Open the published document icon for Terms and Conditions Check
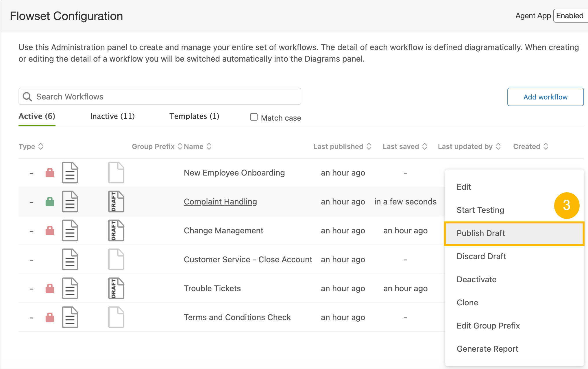Viewport: 588px width, 369px height. (x=70, y=317)
